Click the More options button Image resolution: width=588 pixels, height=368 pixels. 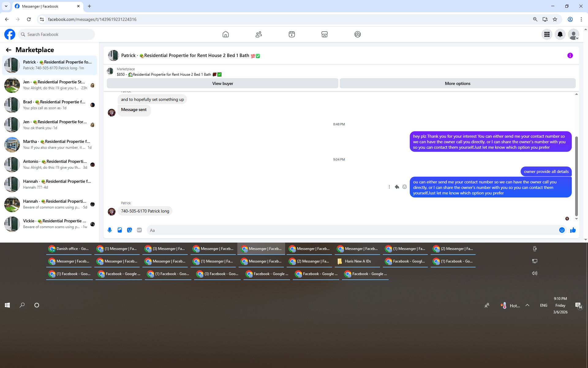[458, 83]
